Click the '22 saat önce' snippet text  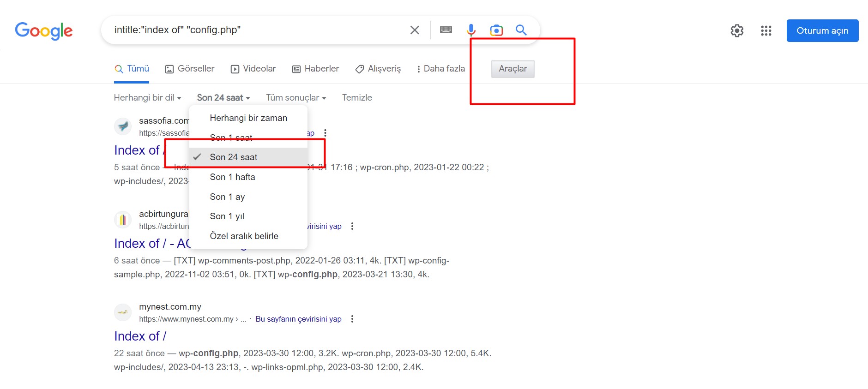[139, 353]
